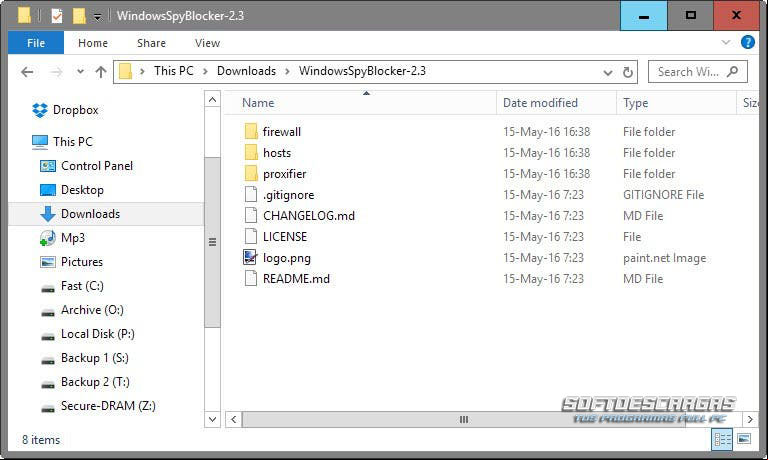The width and height of the screenshot is (768, 460).
Task: Select the README.md file icon
Action: [251, 279]
